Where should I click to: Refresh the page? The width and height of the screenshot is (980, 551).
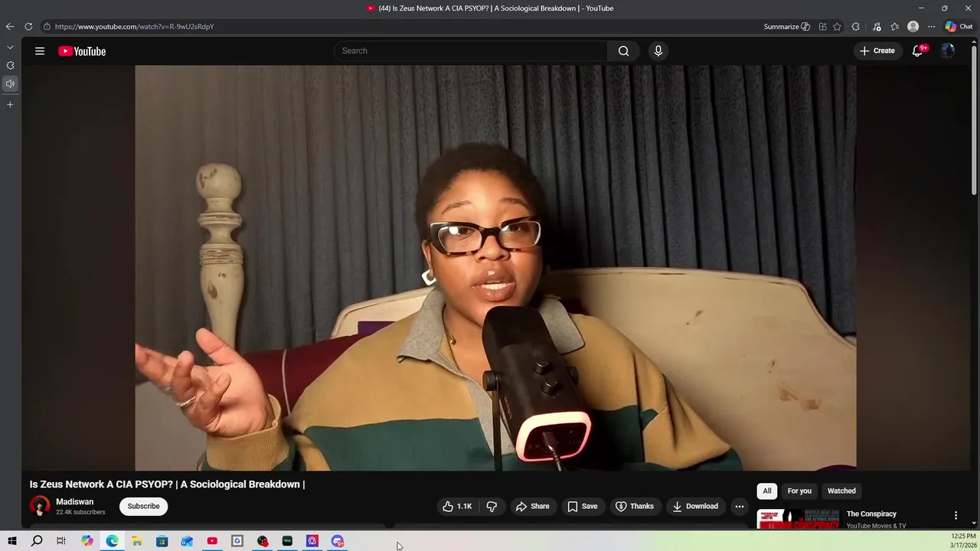click(x=28, y=27)
